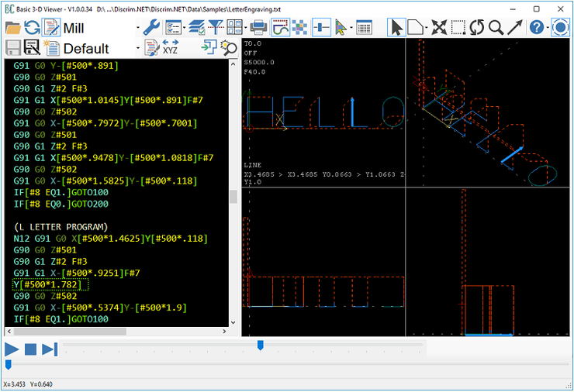
Task: Open the wrench settings tool
Action: (151, 28)
